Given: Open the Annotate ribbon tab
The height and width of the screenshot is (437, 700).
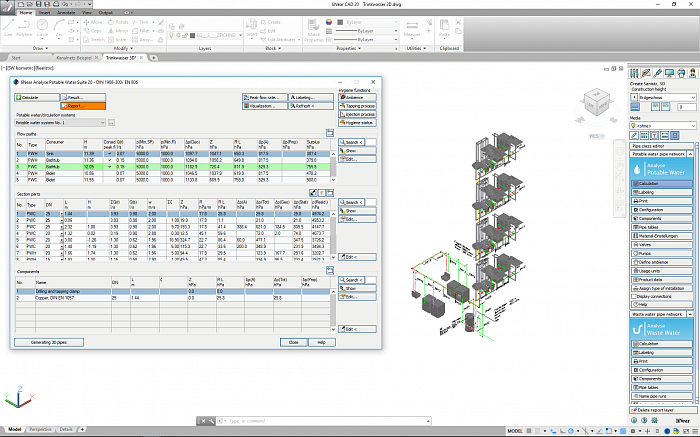Looking at the screenshot, I should point(66,12).
